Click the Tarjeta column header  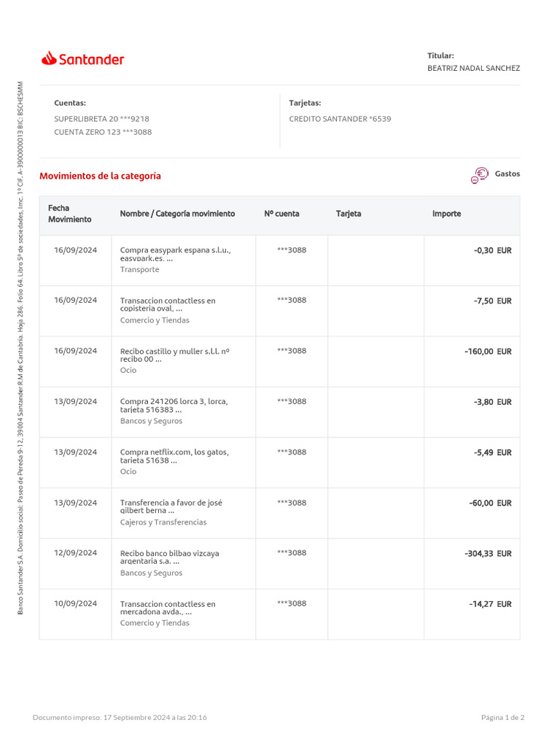click(x=349, y=214)
